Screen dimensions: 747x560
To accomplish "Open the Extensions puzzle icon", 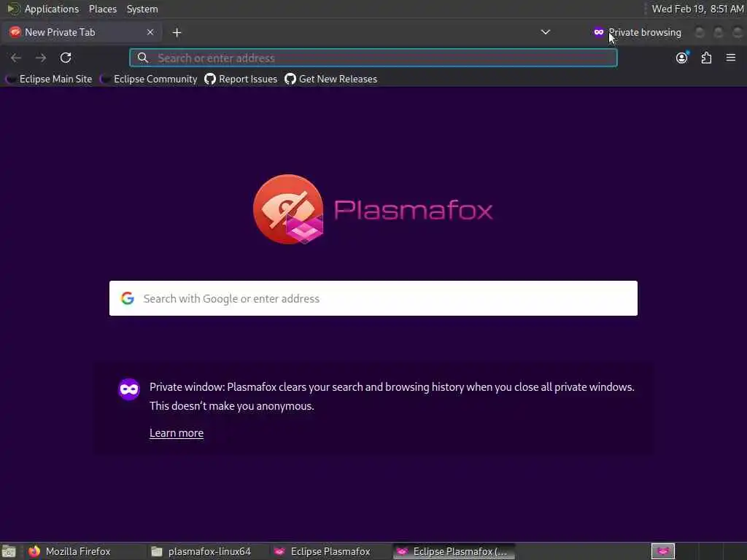I will point(706,58).
